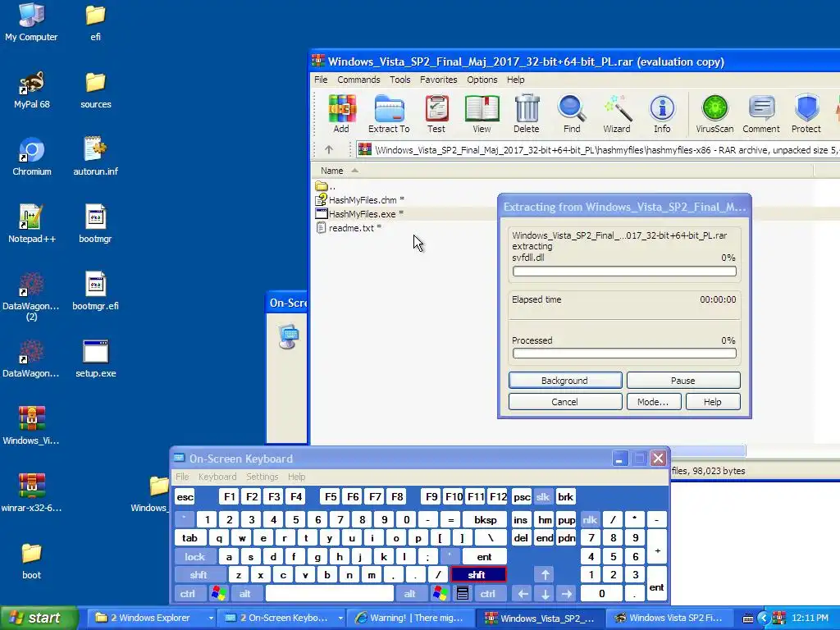
Task: Expand the Windows Explorer taskbar group arrow
Action: coord(211,618)
